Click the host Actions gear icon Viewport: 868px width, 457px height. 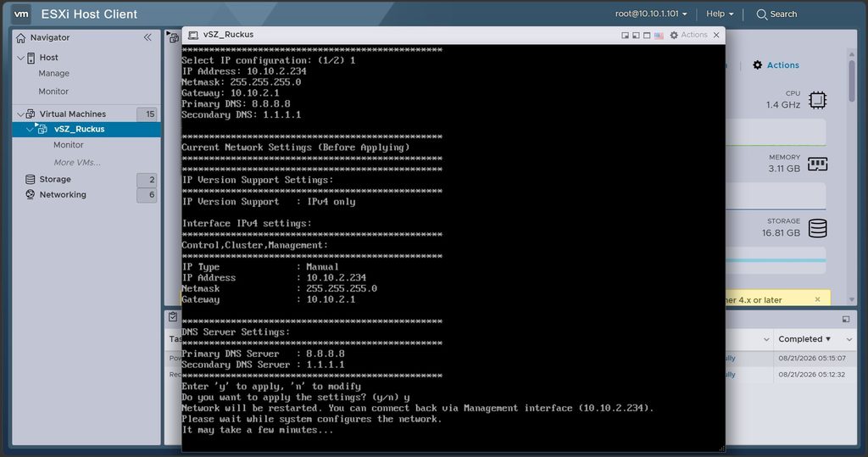point(757,64)
